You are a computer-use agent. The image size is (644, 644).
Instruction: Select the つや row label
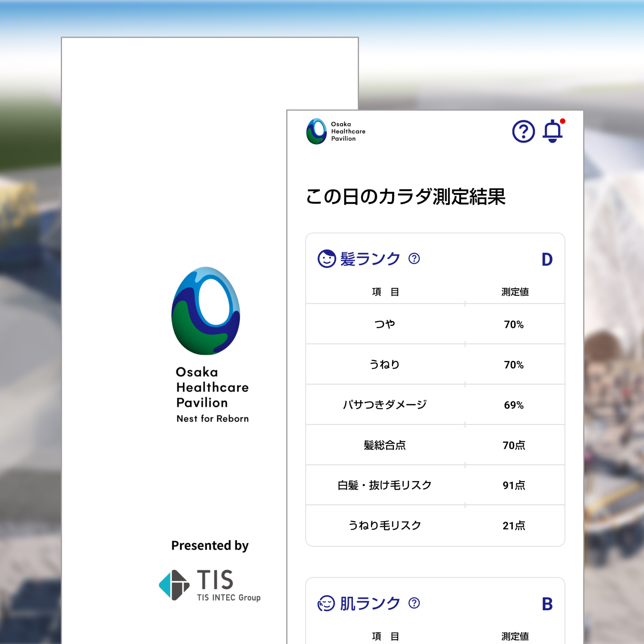[385, 324]
